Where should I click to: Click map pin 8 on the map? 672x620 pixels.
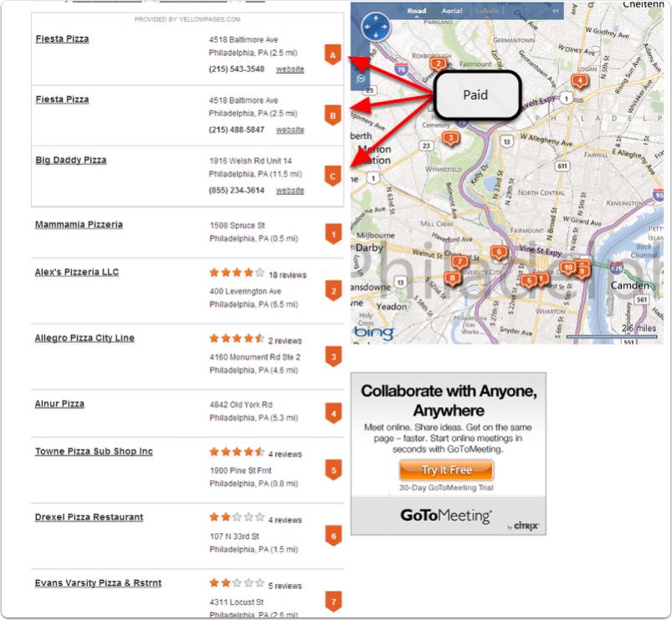click(452, 279)
